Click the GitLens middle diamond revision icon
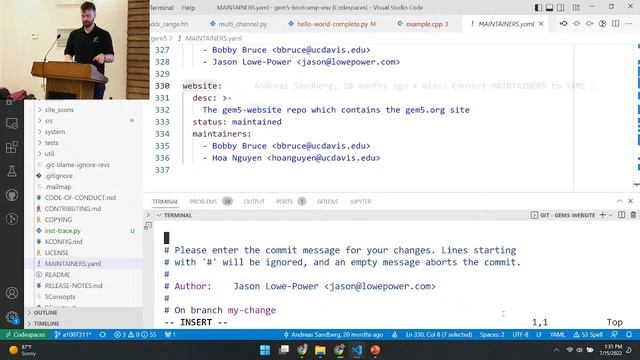640x360 pixels. coord(576,24)
